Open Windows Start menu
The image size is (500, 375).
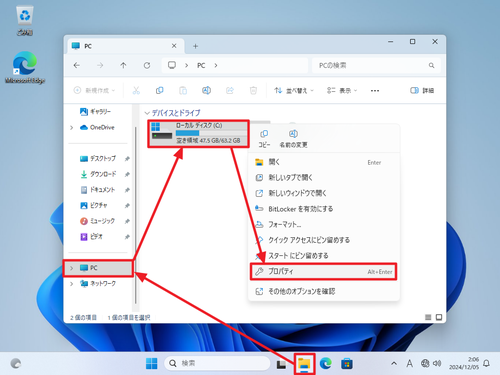click(x=152, y=363)
